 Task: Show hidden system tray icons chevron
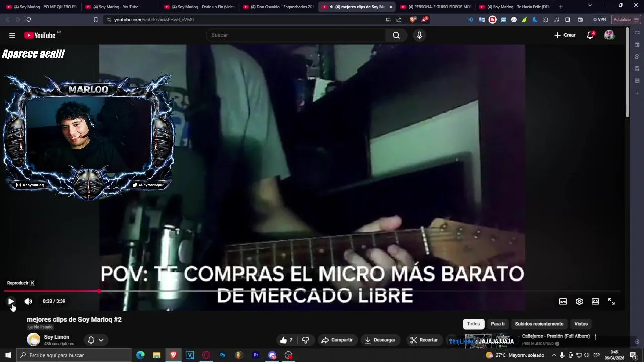[554, 355]
